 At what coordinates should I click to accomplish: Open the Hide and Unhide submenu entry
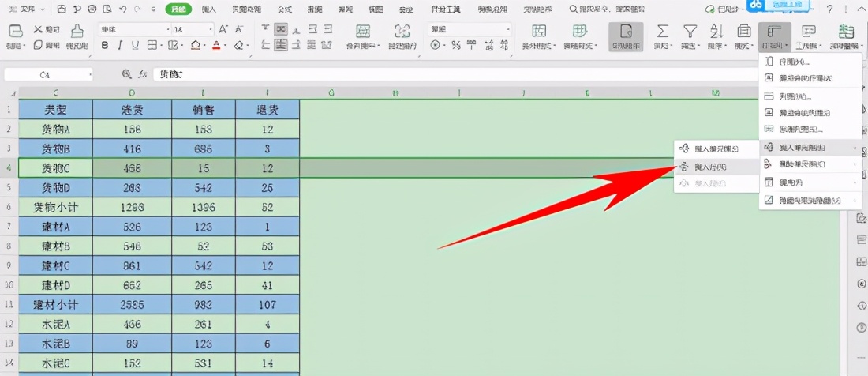811,200
